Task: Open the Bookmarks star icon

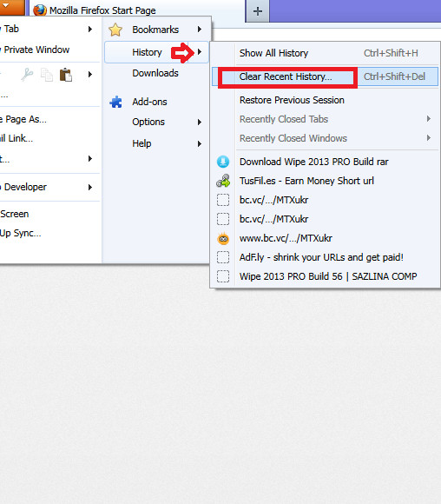Action: click(115, 30)
